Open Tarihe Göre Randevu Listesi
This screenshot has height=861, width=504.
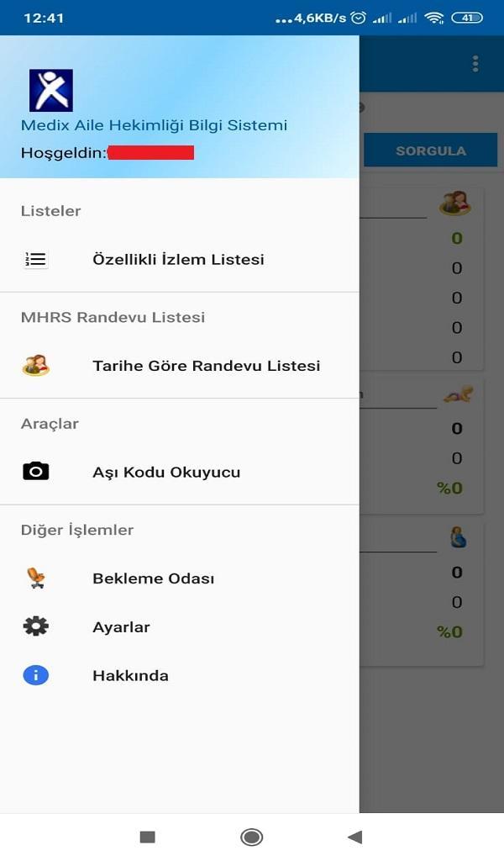(180, 366)
